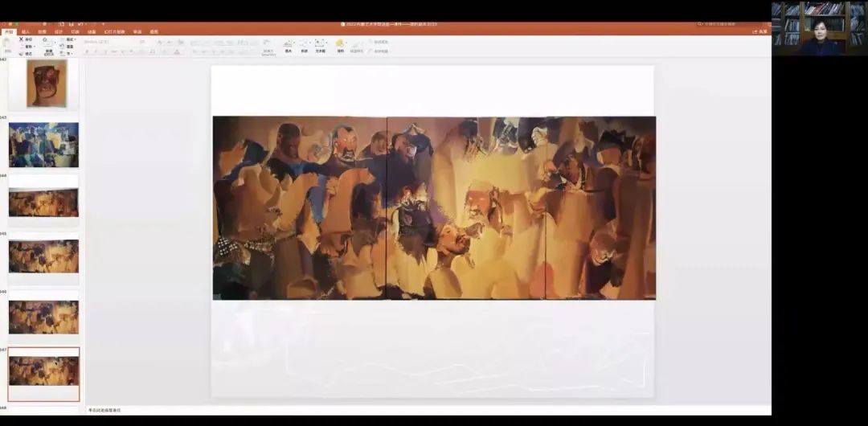Switch to the 插入 (Insert) tab

pos(26,31)
